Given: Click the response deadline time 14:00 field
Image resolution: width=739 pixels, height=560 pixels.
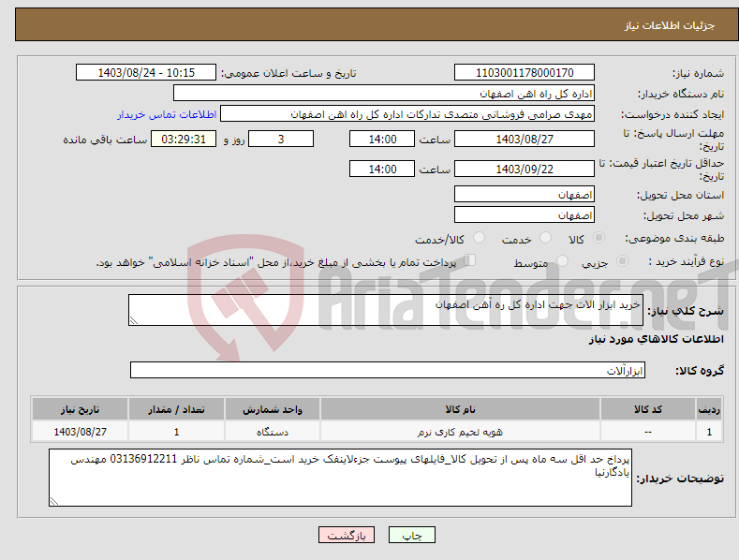Looking at the screenshot, I should pos(382,139).
